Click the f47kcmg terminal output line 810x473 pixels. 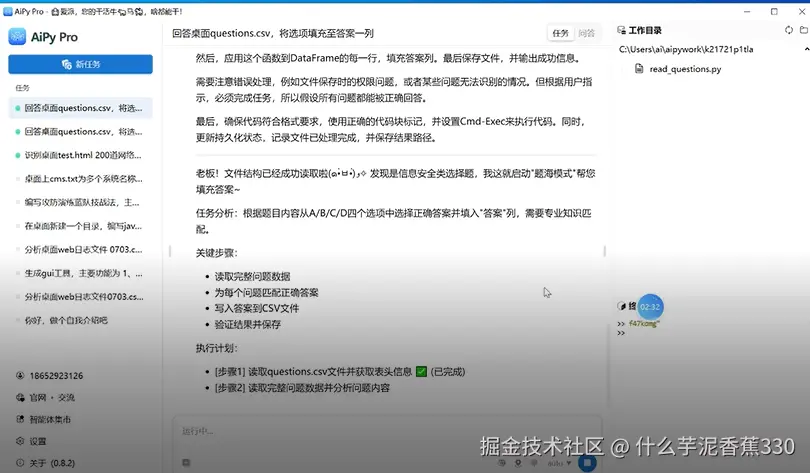[644, 324]
